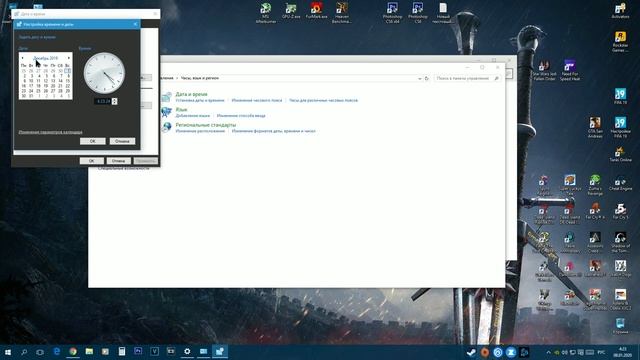Open FIFA 19 desktop shortcut

[620, 96]
